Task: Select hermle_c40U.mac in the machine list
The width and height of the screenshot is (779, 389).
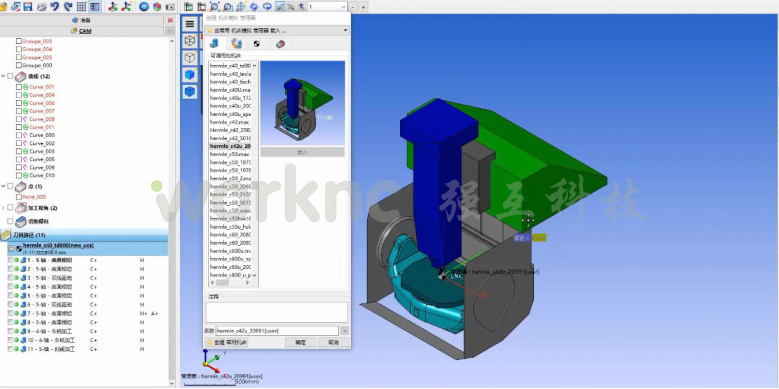Action: (x=230, y=90)
